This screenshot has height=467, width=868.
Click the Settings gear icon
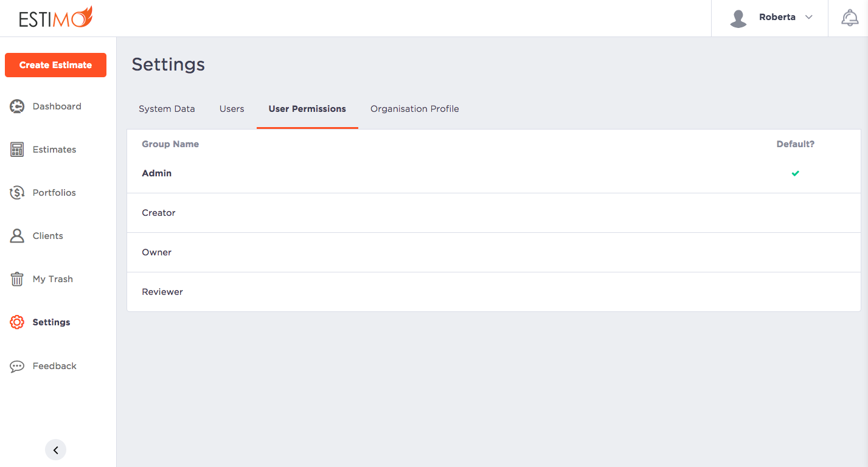click(16, 322)
